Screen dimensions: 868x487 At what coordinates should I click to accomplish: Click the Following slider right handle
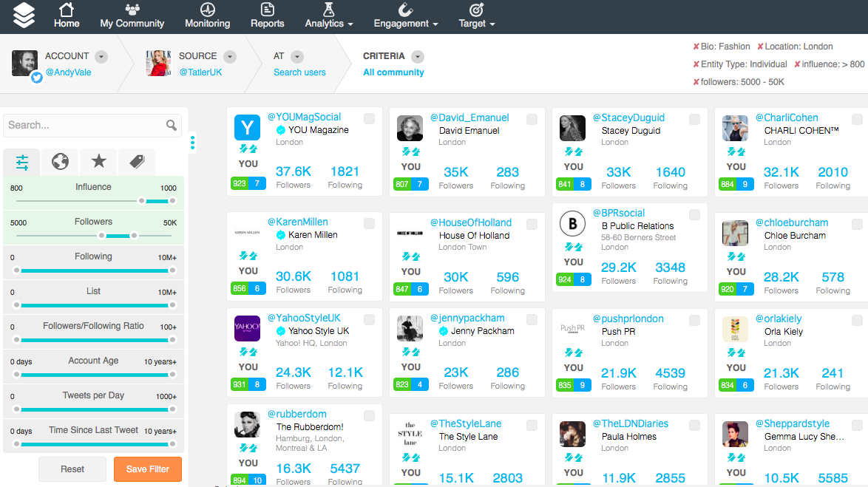(173, 270)
